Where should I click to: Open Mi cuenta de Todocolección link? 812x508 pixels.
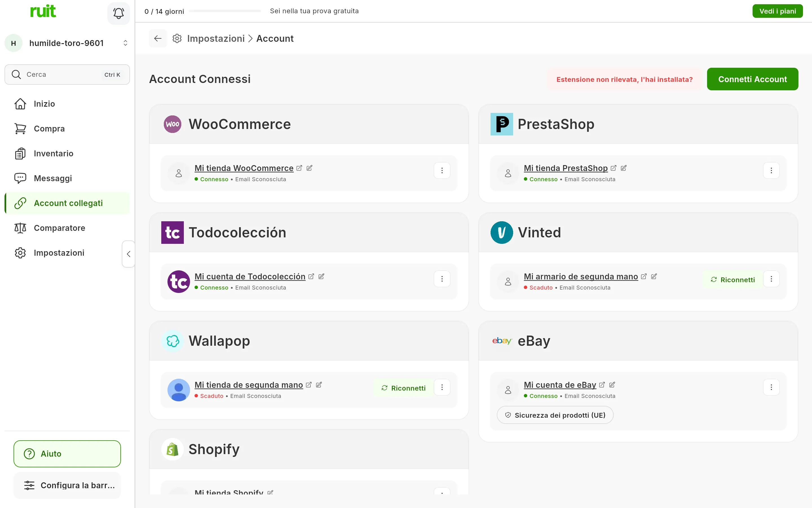250,277
